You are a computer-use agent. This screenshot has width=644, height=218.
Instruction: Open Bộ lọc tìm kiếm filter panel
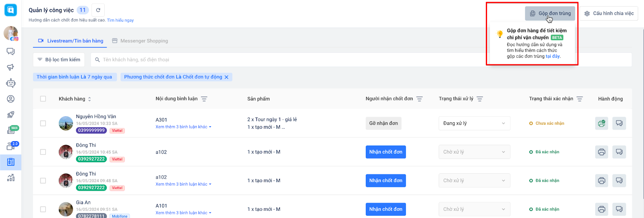point(59,60)
